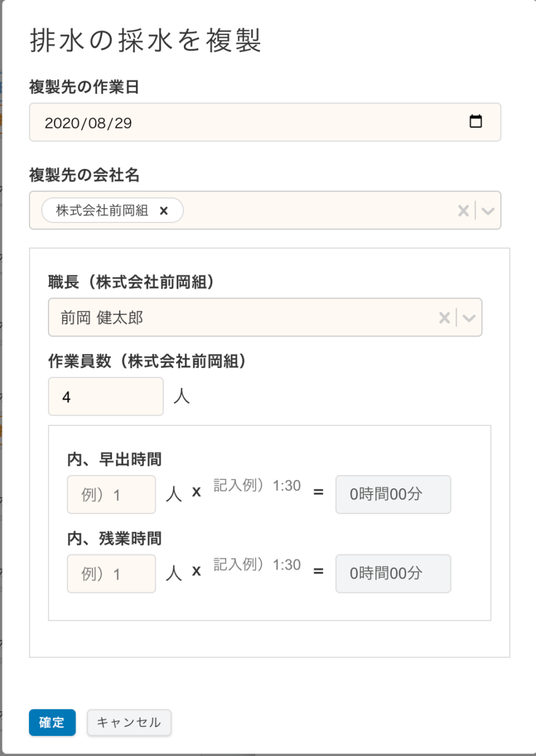This screenshot has height=756, width=536.
Task: Remove the 株式会社前岡組 company tag
Action: click(164, 211)
